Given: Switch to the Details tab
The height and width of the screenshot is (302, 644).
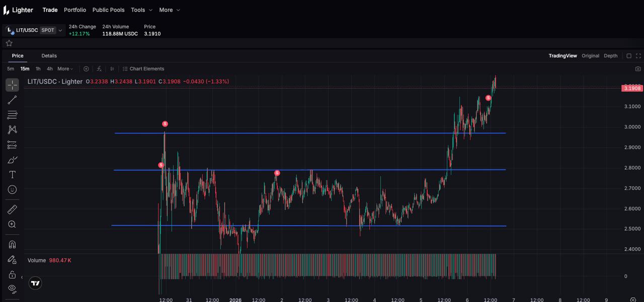Looking at the screenshot, I should click(x=49, y=56).
